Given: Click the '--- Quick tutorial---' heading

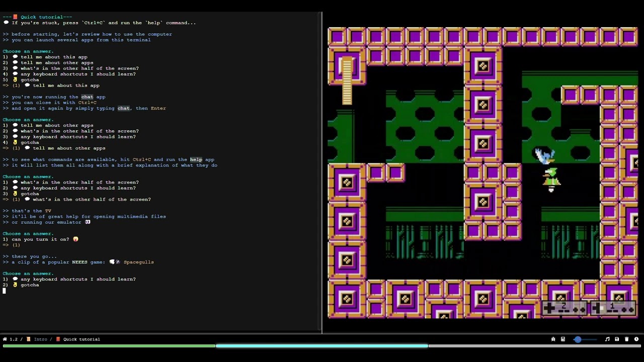Looking at the screenshot, I should 37,17.
